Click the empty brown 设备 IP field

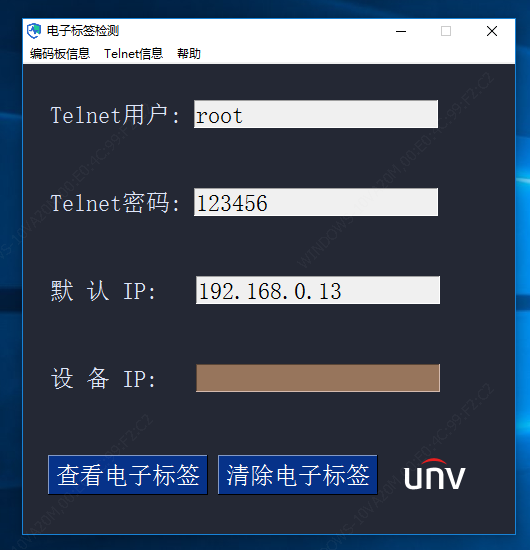[x=318, y=378]
